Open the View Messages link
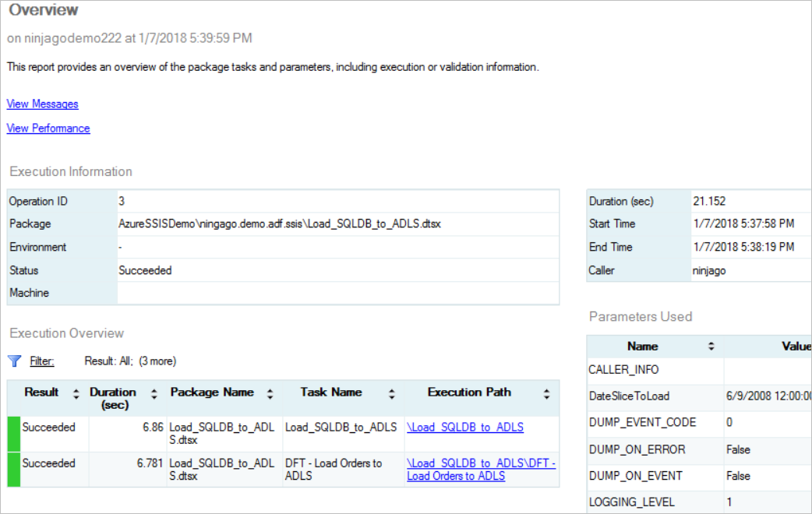Image resolution: width=812 pixels, height=514 pixels. [42, 104]
